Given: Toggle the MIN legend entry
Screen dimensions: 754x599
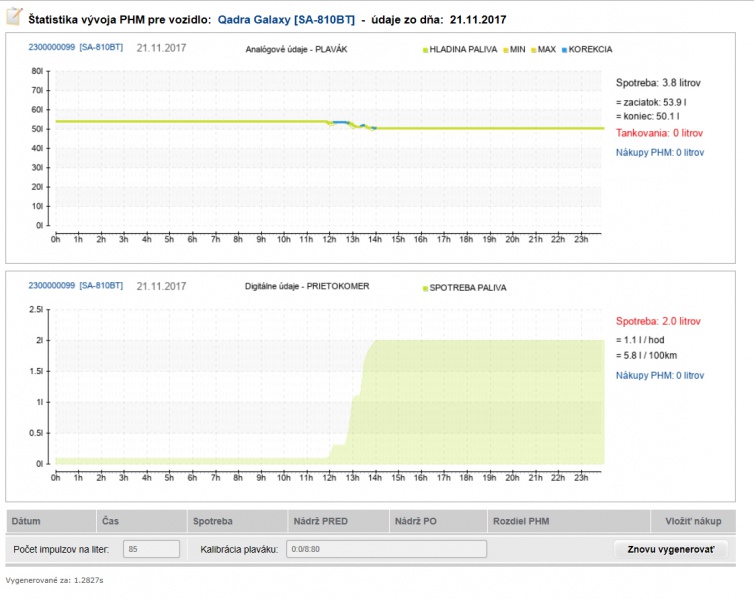Looking at the screenshot, I should tap(514, 50).
